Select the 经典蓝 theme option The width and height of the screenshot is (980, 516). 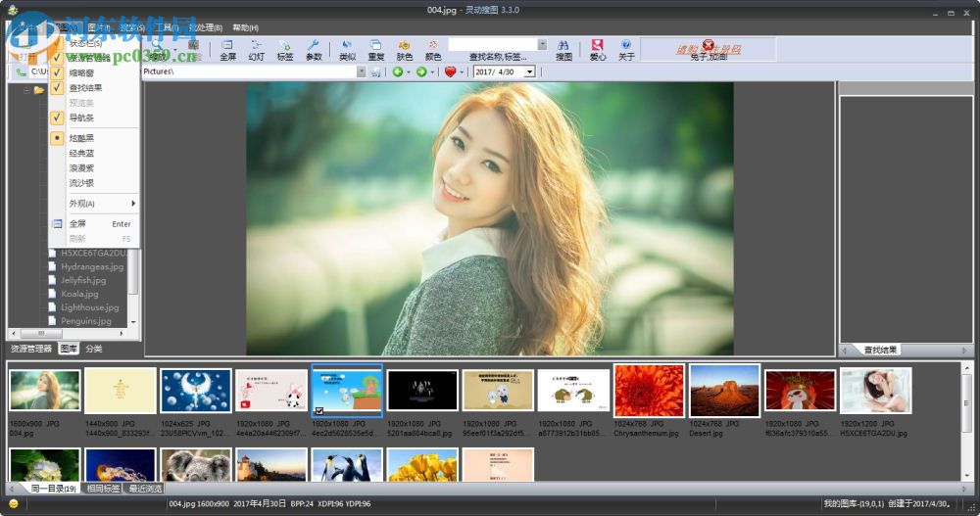tap(81, 154)
